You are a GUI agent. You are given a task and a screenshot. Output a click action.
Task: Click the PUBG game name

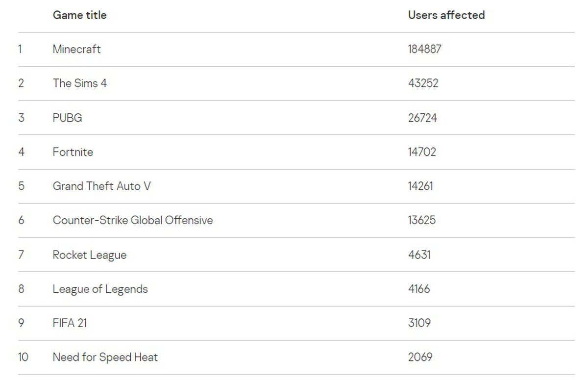click(x=68, y=118)
